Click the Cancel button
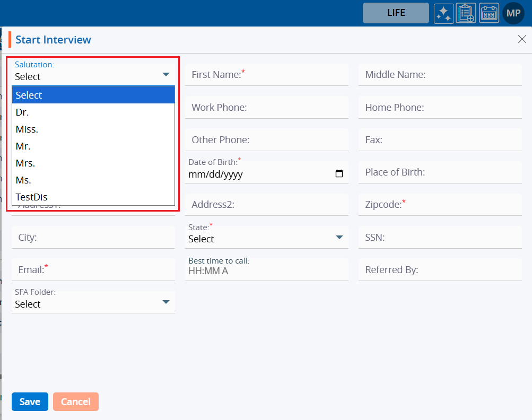Viewport: 532px width, 420px height. [x=75, y=402]
